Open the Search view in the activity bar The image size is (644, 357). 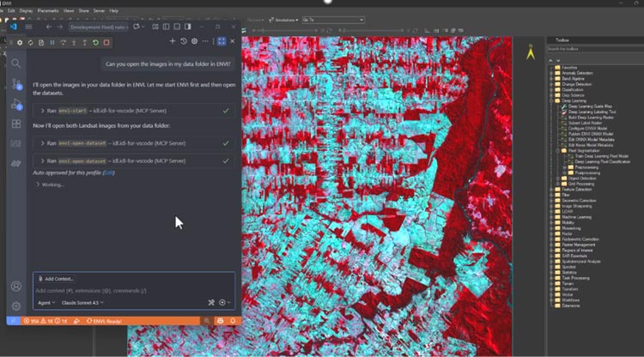(x=16, y=63)
